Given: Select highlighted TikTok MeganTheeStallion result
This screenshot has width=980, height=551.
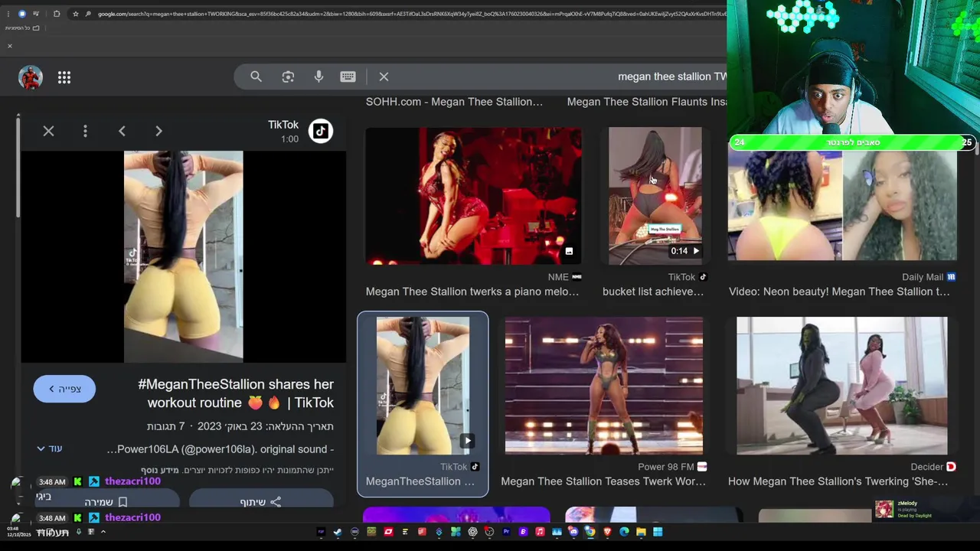Looking at the screenshot, I should (423, 404).
